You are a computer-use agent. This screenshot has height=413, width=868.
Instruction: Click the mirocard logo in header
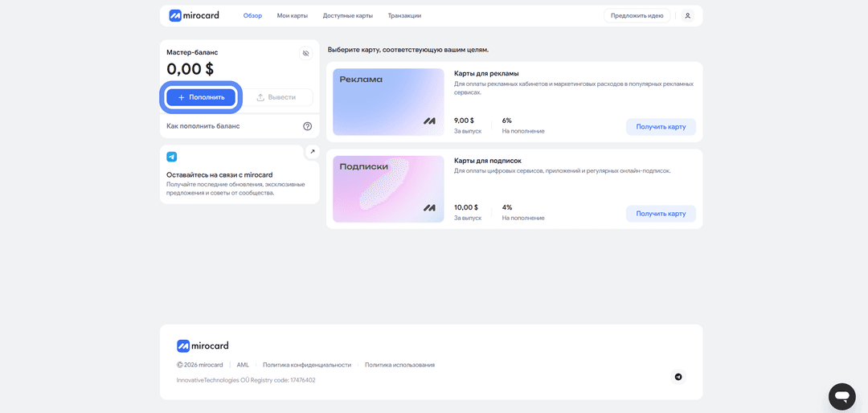[x=194, y=15]
